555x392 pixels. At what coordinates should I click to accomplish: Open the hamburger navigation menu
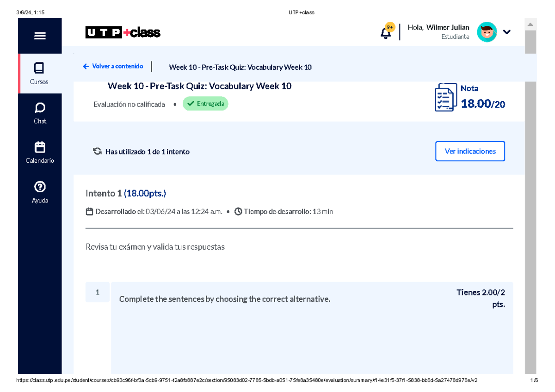click(40, 36)
